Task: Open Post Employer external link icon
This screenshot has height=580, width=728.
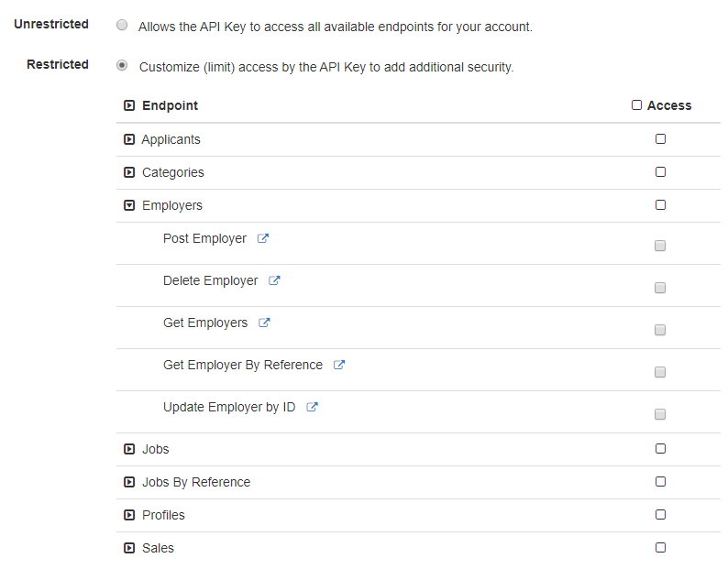Action: tap(263, 238)
